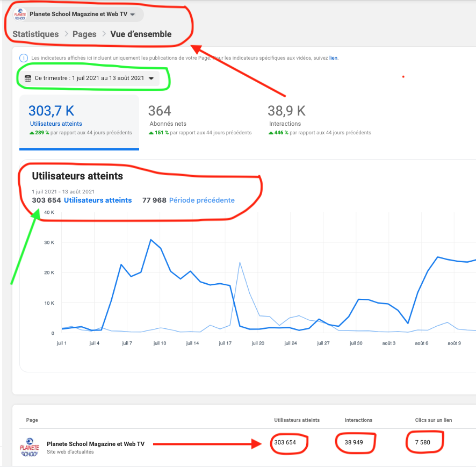Viewport: 476px width, 467px height.
Task: Select the Vue d'ensemble breadcrumb
Action: coord(141,34)
